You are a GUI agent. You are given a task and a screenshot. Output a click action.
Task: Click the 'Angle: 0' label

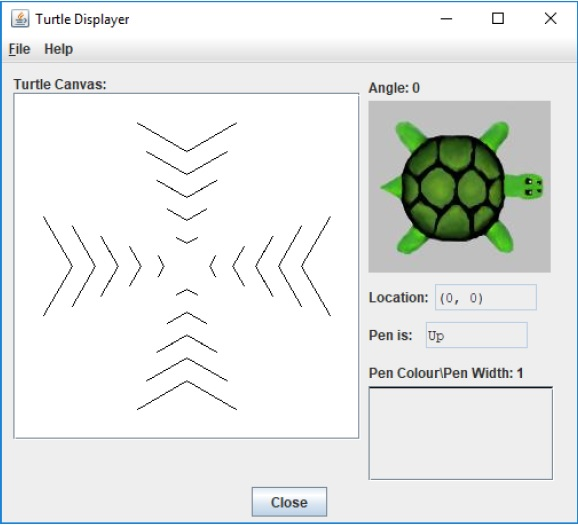394,88
